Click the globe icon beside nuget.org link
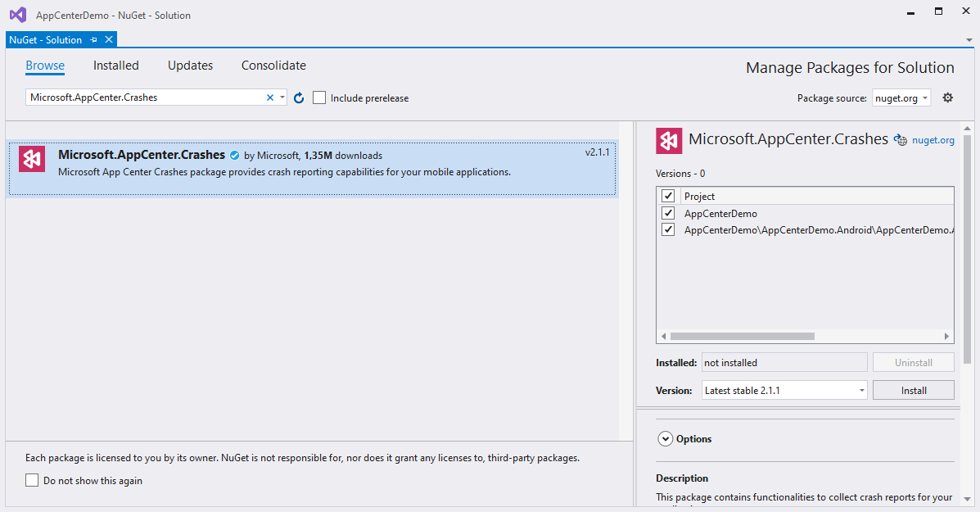Viewport: 980px width, 512px height. click(x=901, y=140)
